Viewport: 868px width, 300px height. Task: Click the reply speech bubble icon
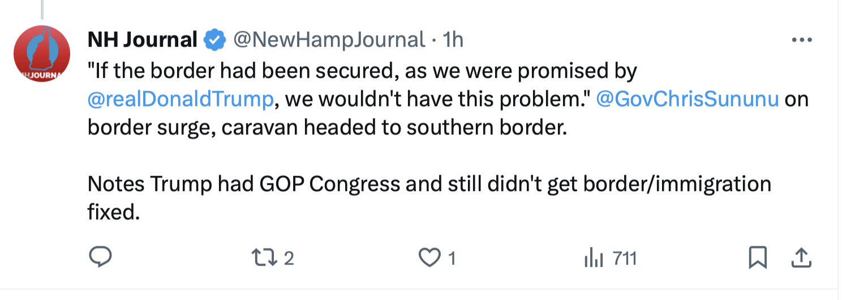[101, 258]
